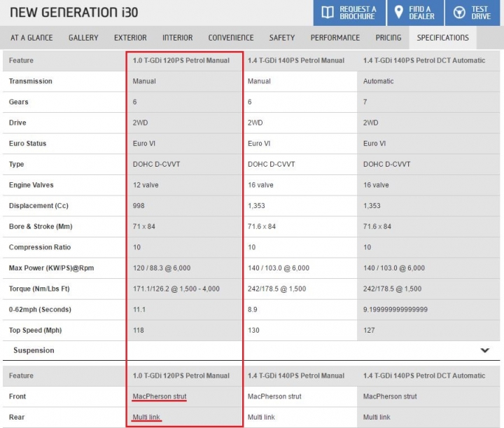
Task: Switch to Pricing tab
Action: click(x=388, y=38)
